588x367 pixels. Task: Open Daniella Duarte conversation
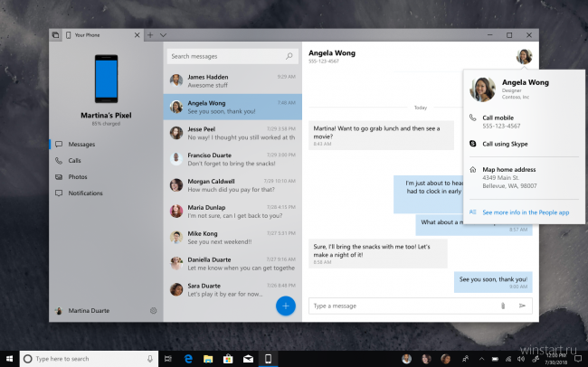coord(232,264)
